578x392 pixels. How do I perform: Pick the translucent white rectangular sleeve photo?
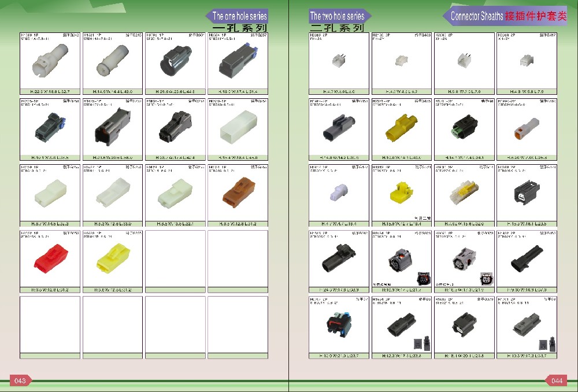tap(239, 127)
